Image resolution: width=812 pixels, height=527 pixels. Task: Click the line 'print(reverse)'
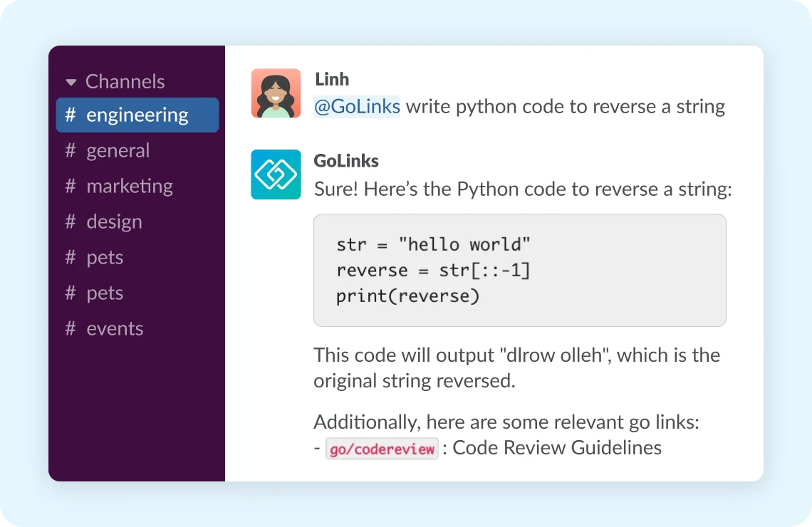pyautogui.click(x=408, y=296)
